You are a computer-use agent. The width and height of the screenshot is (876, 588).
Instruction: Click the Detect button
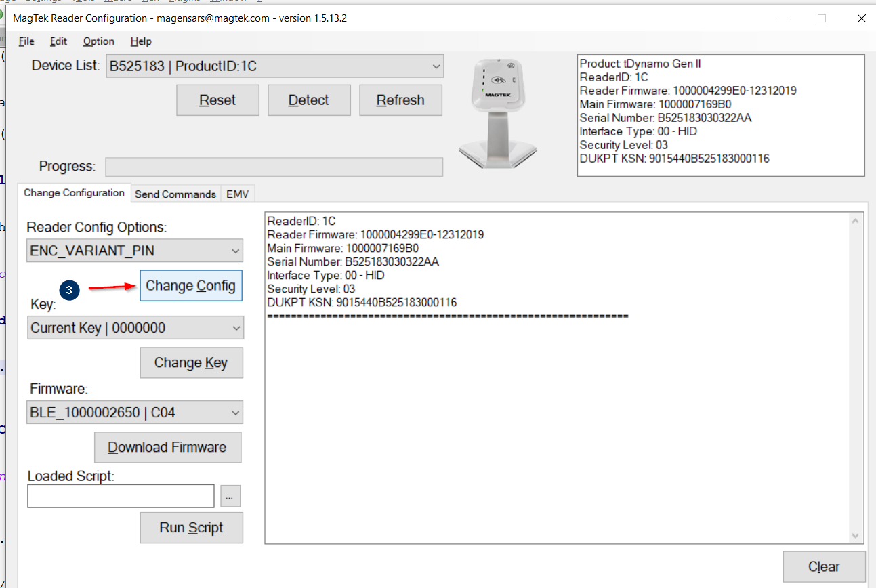[309, 100]
